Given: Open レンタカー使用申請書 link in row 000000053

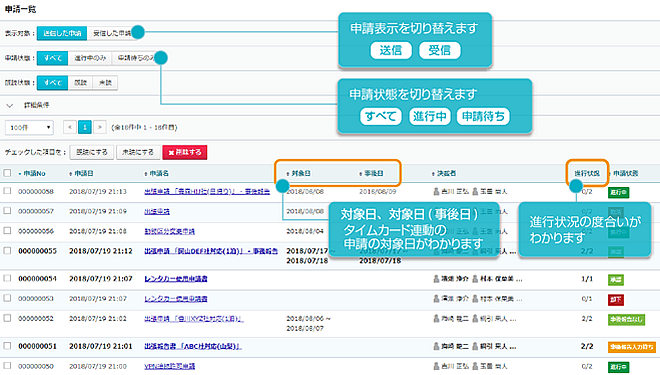Looking at the screenshot, I should [176, 299].
